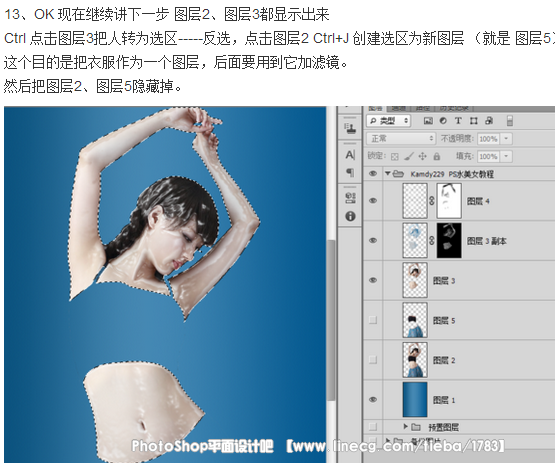Click layer name 图层 5
Viewport: 555px width, 463px height.
tap(444, 321)
